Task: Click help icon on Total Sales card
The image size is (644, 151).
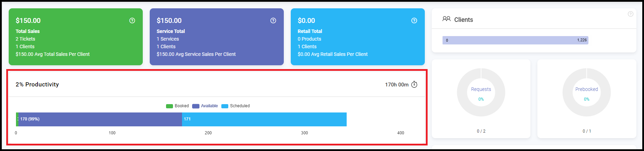Action: pos(132,20)
